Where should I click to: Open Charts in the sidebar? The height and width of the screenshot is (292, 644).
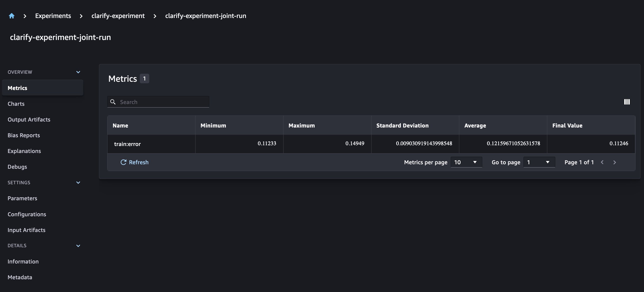click(16, 104)
